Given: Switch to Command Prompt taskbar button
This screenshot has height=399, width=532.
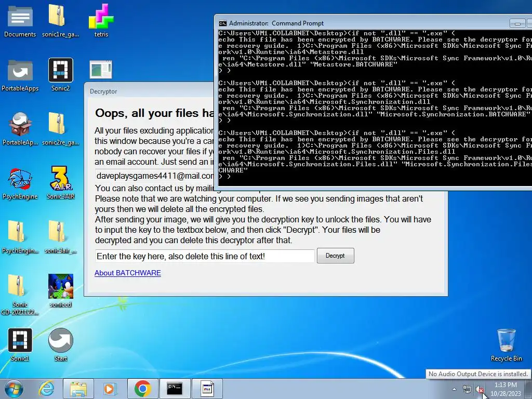Looking at the screenshot, I should 175,389.
